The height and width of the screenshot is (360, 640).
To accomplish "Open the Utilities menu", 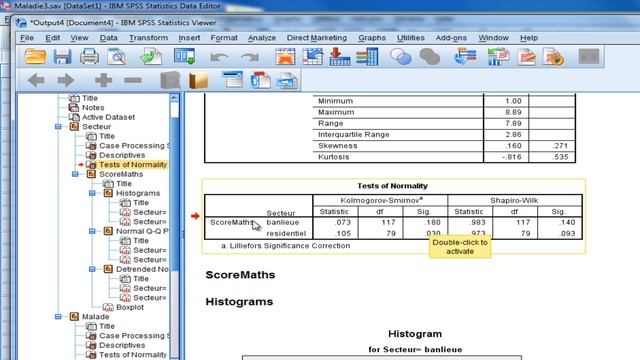I will tap(411, 38).
